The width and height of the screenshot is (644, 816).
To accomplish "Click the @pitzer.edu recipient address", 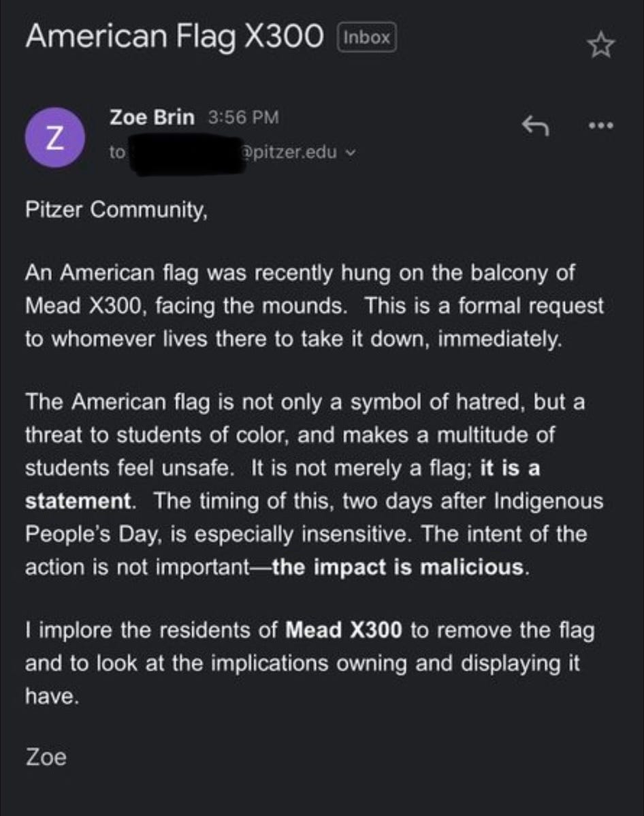I will [287, 153].
